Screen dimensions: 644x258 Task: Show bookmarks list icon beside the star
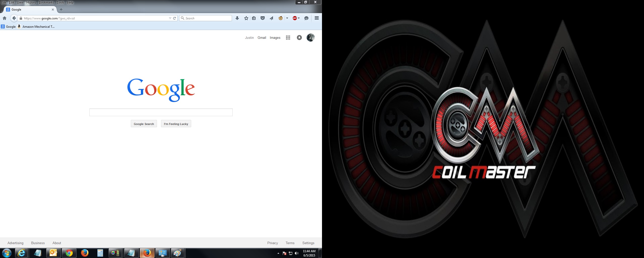[x=254, y=18]
